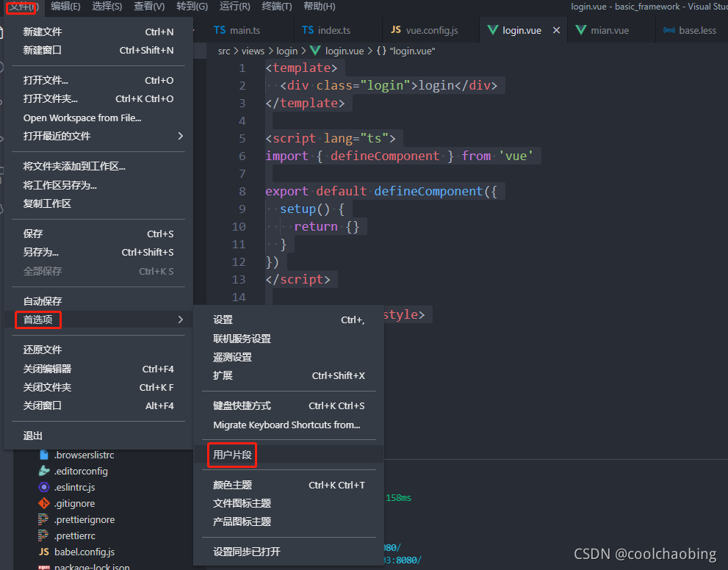The height and width of the screenshot is (570, 728).
Task: Click login folder in the breadcrumb
Action: coord(287,51)
